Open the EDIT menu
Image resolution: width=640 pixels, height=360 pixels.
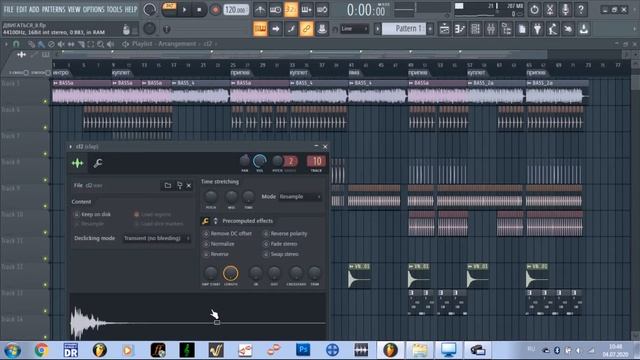21,9
